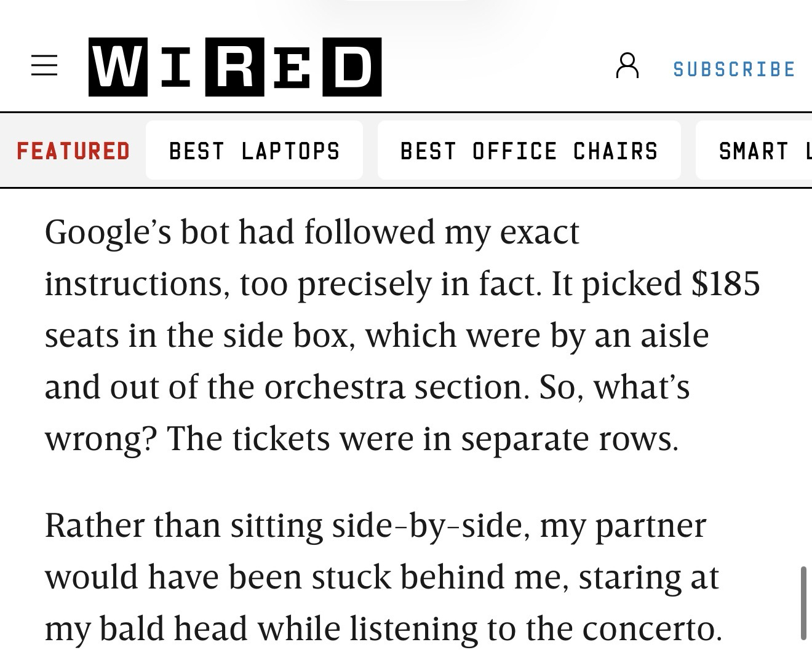Click the Subscribe link
The height and width of the screenshot is (658, 812).
click(734, 69)
